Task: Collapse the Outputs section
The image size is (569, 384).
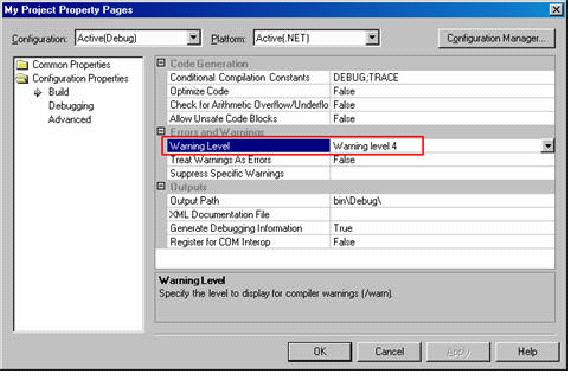Action: pyautogui.click(x=161, y=187)
